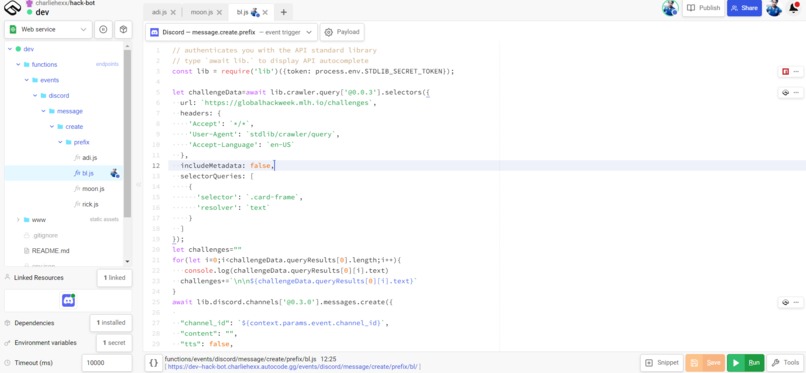806x373 pixels.
Task: Open the Tools button
Action: (785, 363)
